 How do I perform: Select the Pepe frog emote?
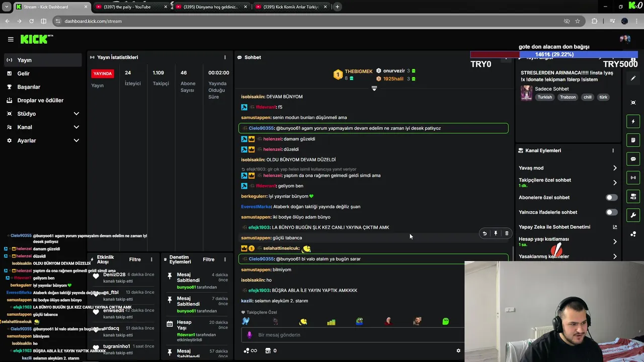[359, 321]
